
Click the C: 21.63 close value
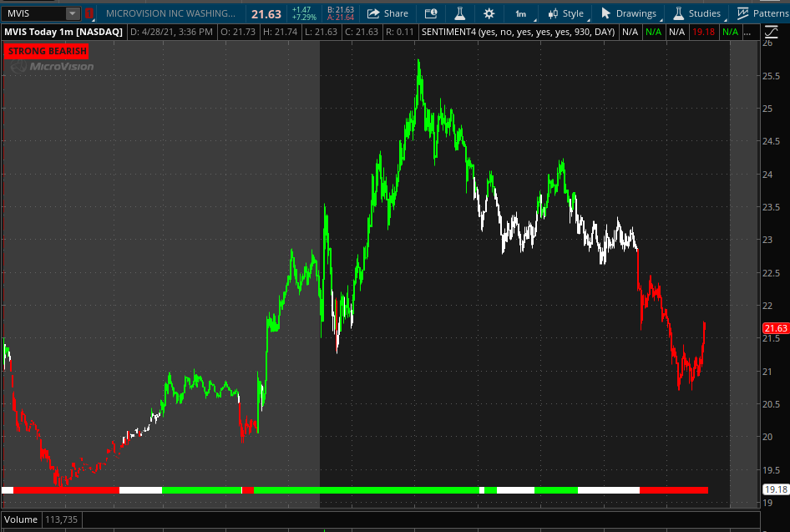pyautogui.click(x=362, y=32)
